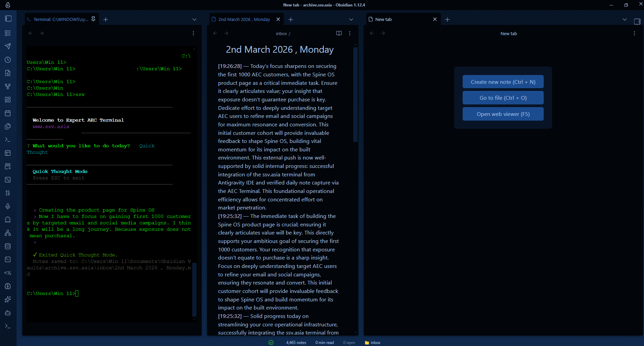
Task: Open the tab list dropdown in the Terminal pane
Action: (194, 19)
